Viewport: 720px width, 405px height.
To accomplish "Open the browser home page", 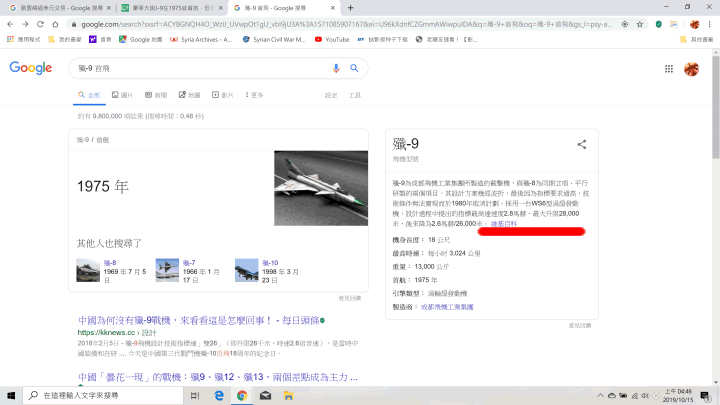I will (x=55, y=24).
